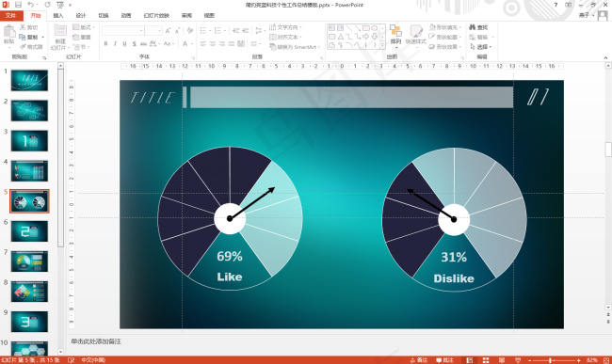Viewport: 612px width, 364px height.
Task: Toggle Italic formatting
Action: 115,43
